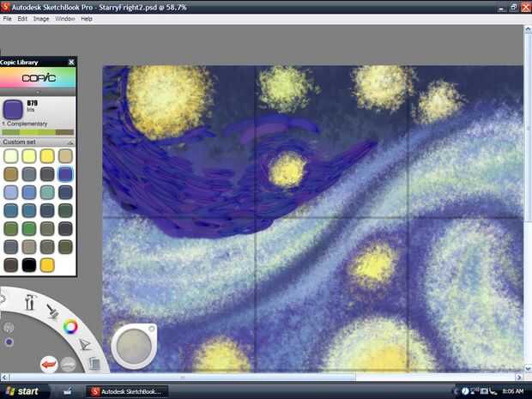The width and height of the screenshot is (532, 399).
Task: Click the Copic rainbow logo banner
Action: 38,78
